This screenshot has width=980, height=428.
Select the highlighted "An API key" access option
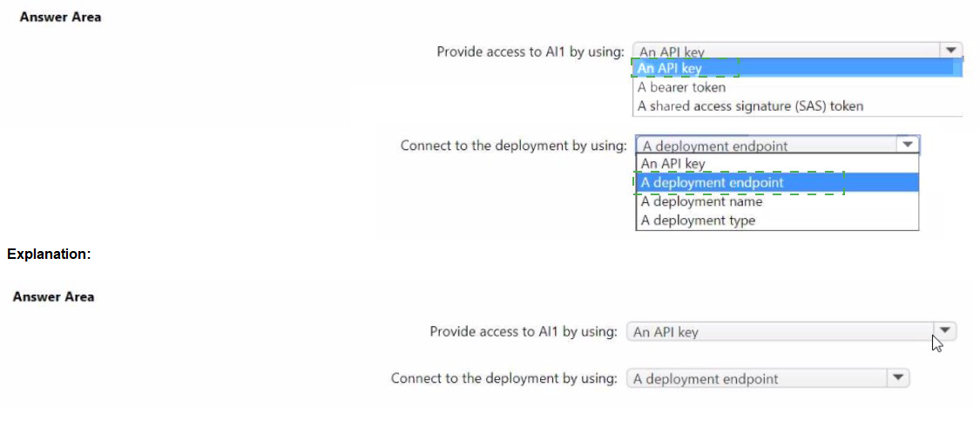pyautogui.click(x=670, y=68)
